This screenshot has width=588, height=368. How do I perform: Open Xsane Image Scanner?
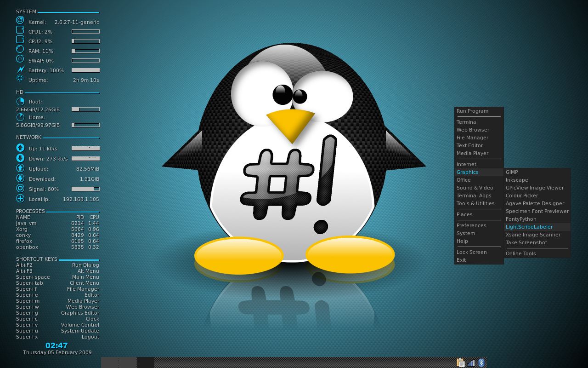[x=537, y=235]
